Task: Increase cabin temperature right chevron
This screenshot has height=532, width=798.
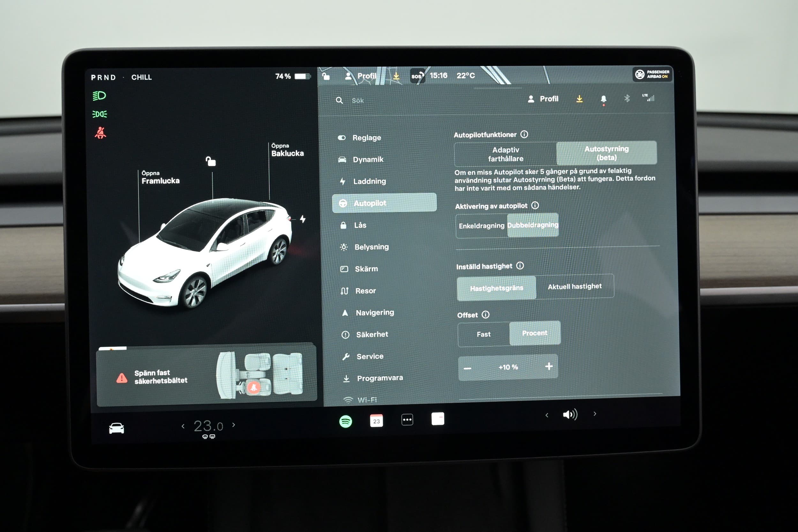Action: pos(233,425)
